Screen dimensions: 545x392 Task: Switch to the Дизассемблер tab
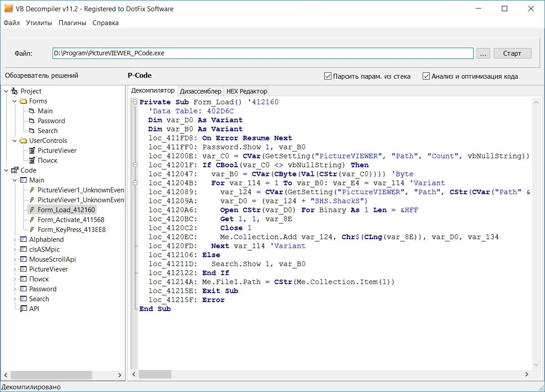click(201, 91)
